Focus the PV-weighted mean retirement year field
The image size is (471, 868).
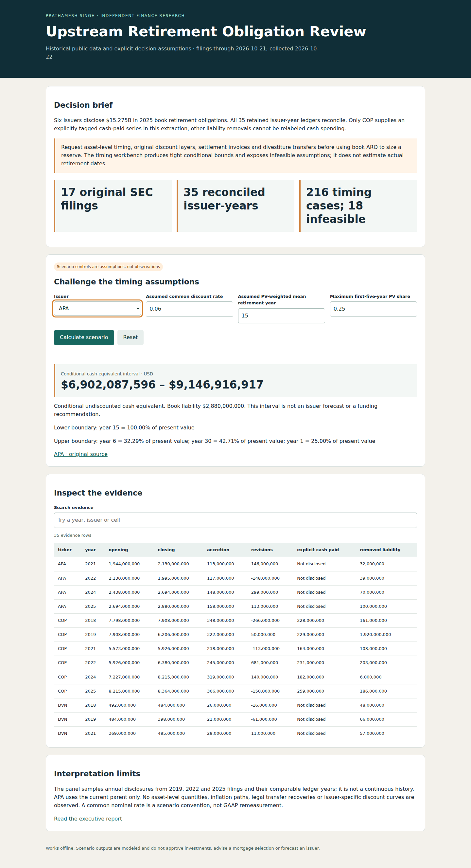click(x=281, y=316)
